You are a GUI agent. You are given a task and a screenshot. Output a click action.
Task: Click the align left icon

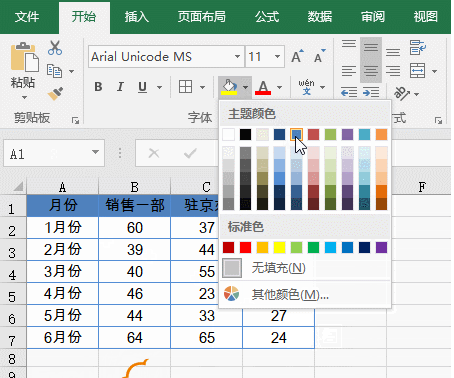349,71
